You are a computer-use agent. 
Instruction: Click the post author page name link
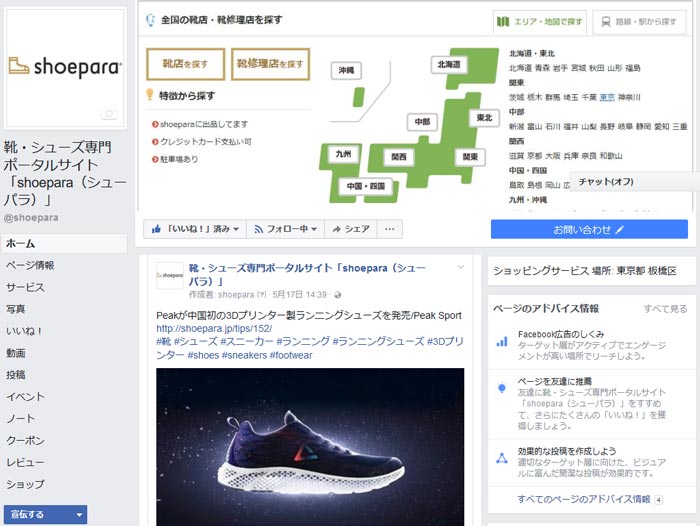coord(307,274)
